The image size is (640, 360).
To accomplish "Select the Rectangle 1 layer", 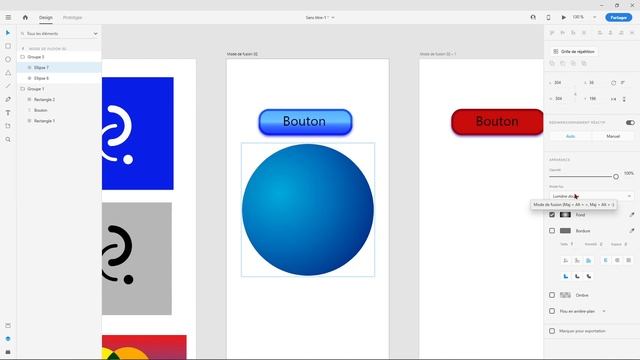I will pos(59,121).
